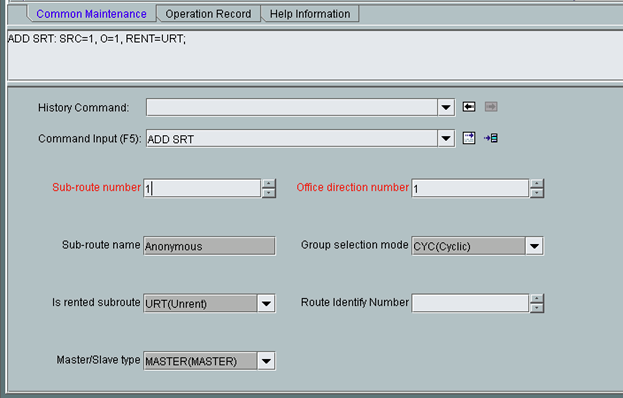Click the Is rented subroute label
Viewport: 623px width, 398px height.
(96, 302)
